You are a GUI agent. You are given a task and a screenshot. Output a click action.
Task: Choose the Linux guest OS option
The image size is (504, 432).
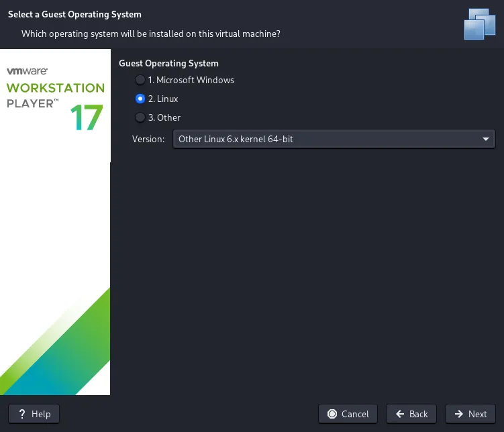coord(140,99)
